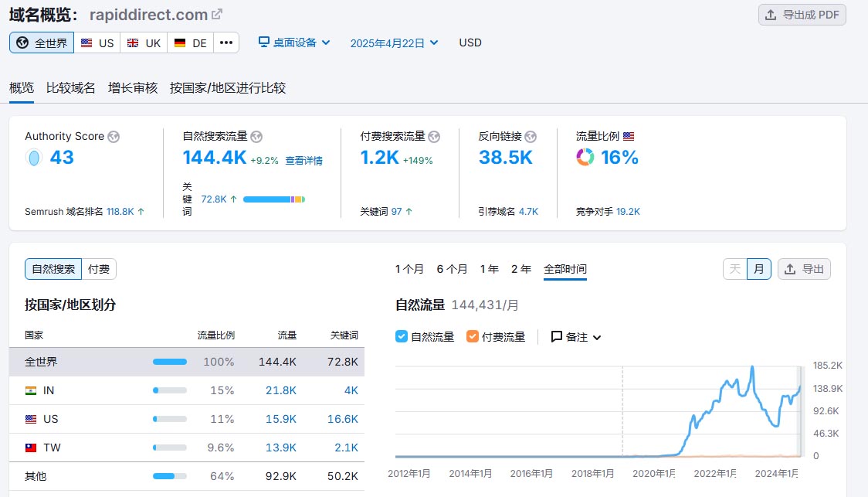Click the 21.8K traffic value for IN
This screenshot has height=497, width=868.
point(281,390)
